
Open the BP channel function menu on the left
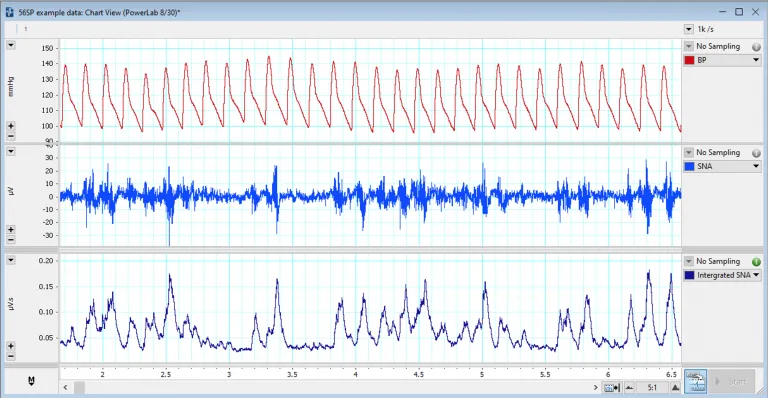11,46
